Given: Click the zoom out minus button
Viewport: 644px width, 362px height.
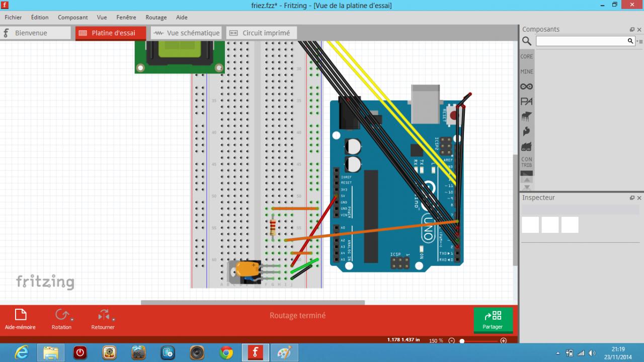Looking at the screenshot, I should [451, 341].
